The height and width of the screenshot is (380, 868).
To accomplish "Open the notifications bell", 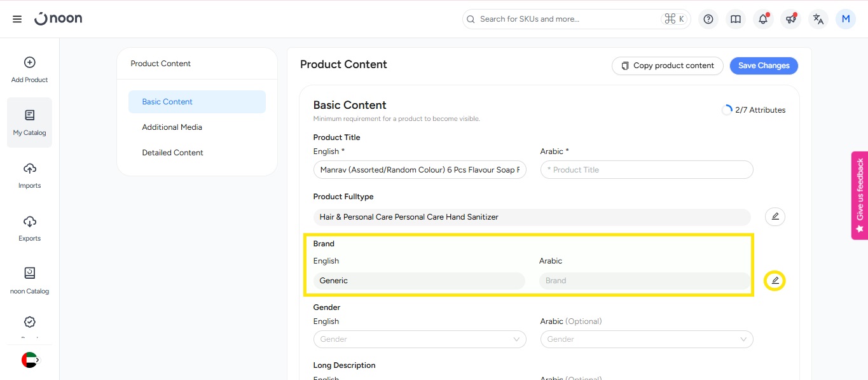I will coord(763,19).
